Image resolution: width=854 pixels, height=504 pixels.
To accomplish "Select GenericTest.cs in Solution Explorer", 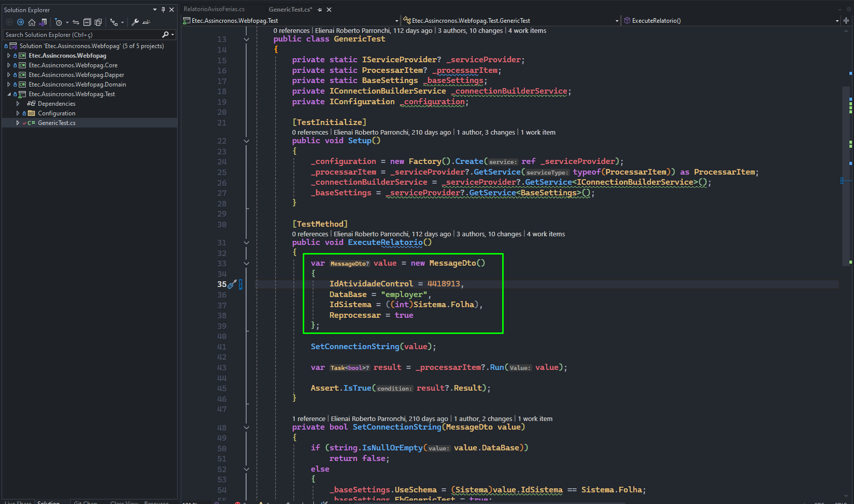I will click(x=57, y=123).
